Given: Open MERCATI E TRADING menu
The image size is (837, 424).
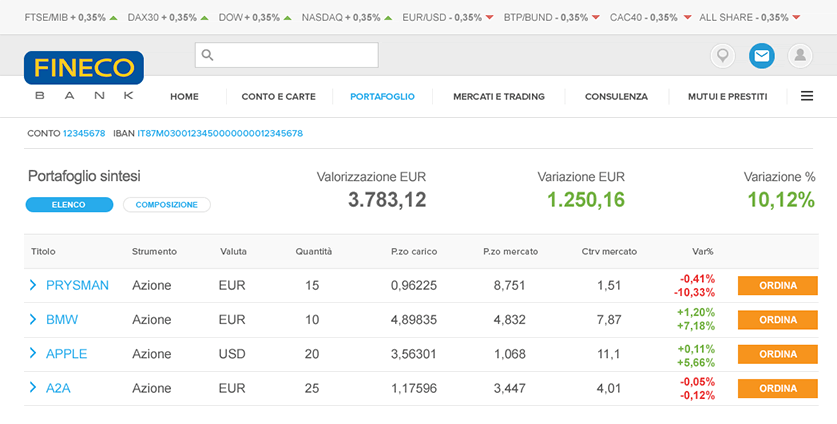Looking at the screenshot, I should pos(499,97).
